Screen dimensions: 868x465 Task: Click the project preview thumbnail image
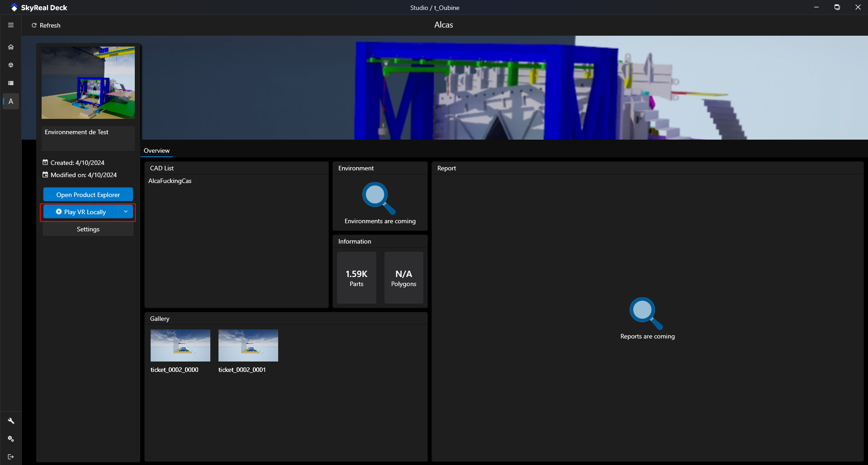88,83
